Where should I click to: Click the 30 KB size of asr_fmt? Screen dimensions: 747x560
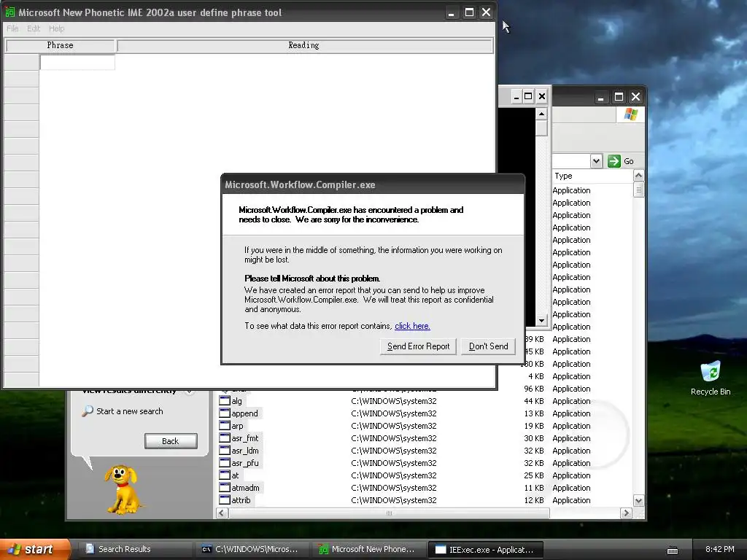(x=533, y=438)
